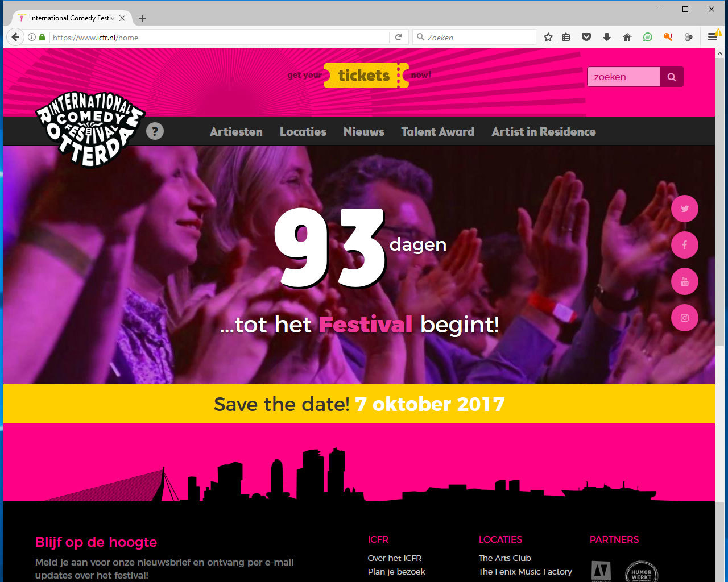Screen dimensions: 728x582
Task: Open The Fenix Music Factory link
Action: click(x=525, y=572)
